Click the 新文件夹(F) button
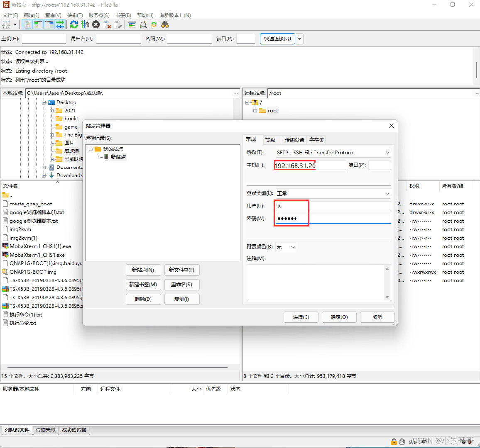The width and height of the screenshot is (480, 448). tap(182, 270)
